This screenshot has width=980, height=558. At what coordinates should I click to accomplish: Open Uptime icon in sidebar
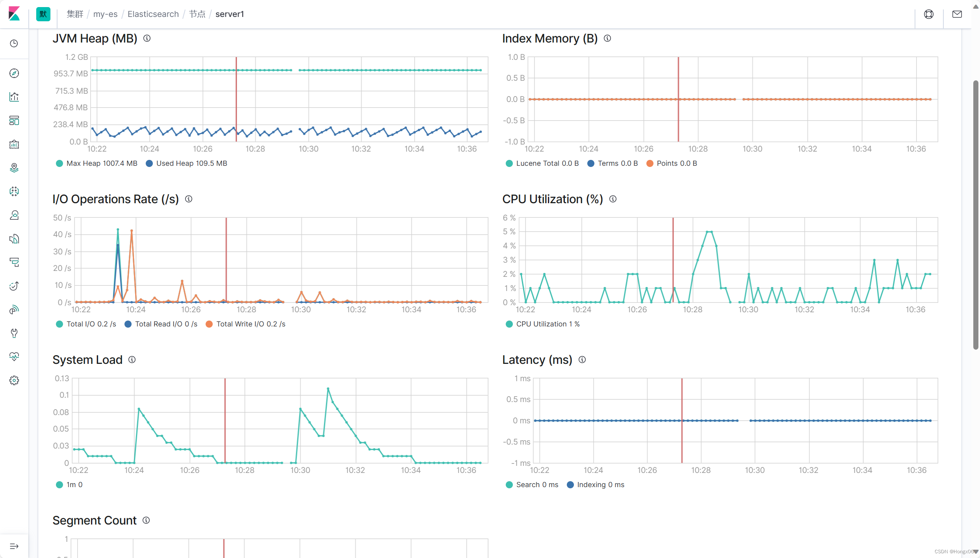pyautogui.click(x=14, y=286)
